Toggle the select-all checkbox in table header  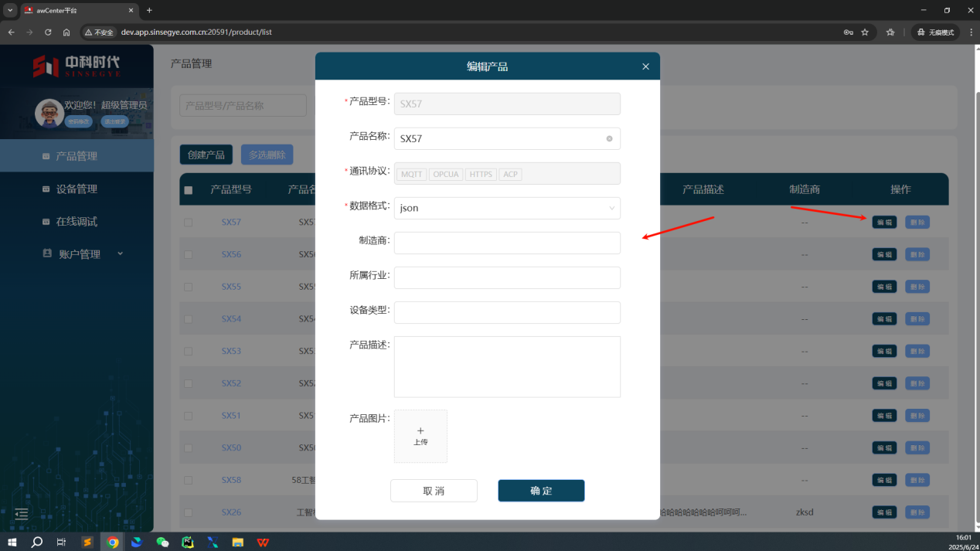[x=188, y=190]
